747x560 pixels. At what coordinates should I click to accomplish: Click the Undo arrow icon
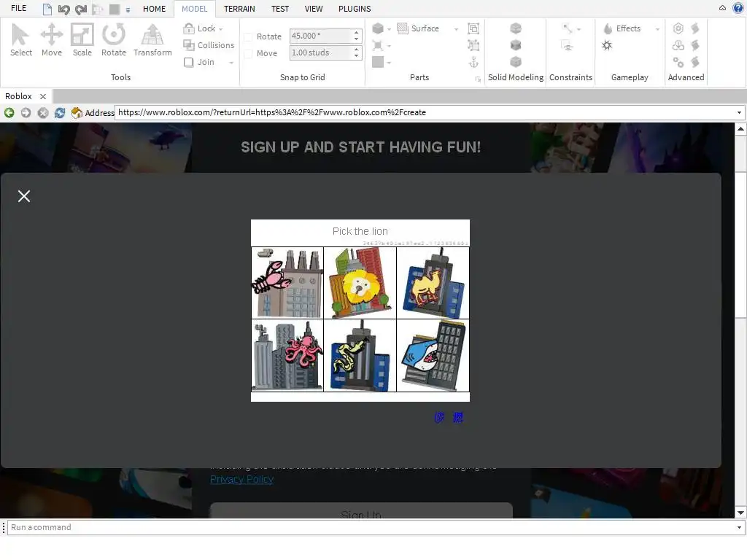pyautogui.click(x=63, y=9)
